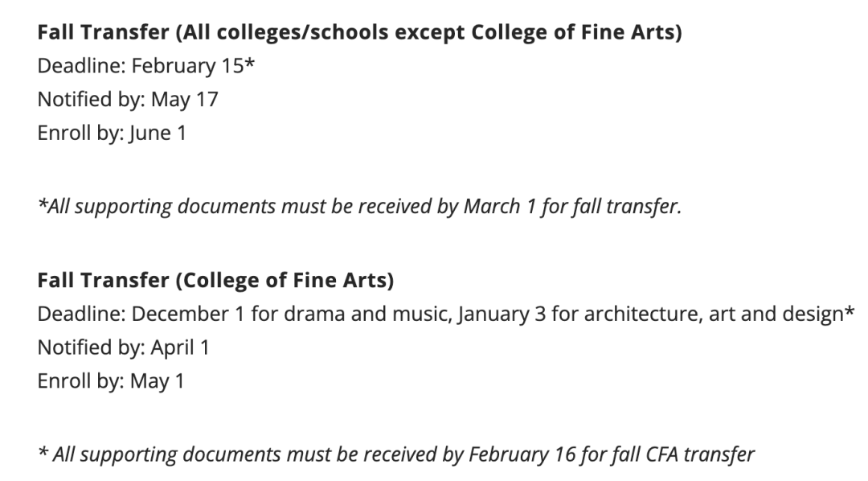Image resolution: width=868 pixels, height=481 pixels.
Task: Click the Enroll by: June 1 line
Action: point(112,133)
